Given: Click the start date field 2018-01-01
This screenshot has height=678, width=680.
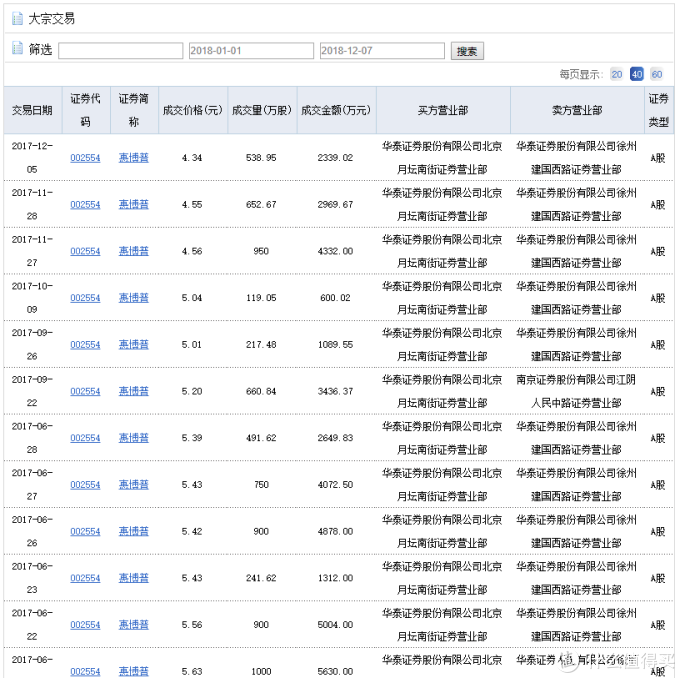Looking at the screenshot, I should tap(250, 51).
